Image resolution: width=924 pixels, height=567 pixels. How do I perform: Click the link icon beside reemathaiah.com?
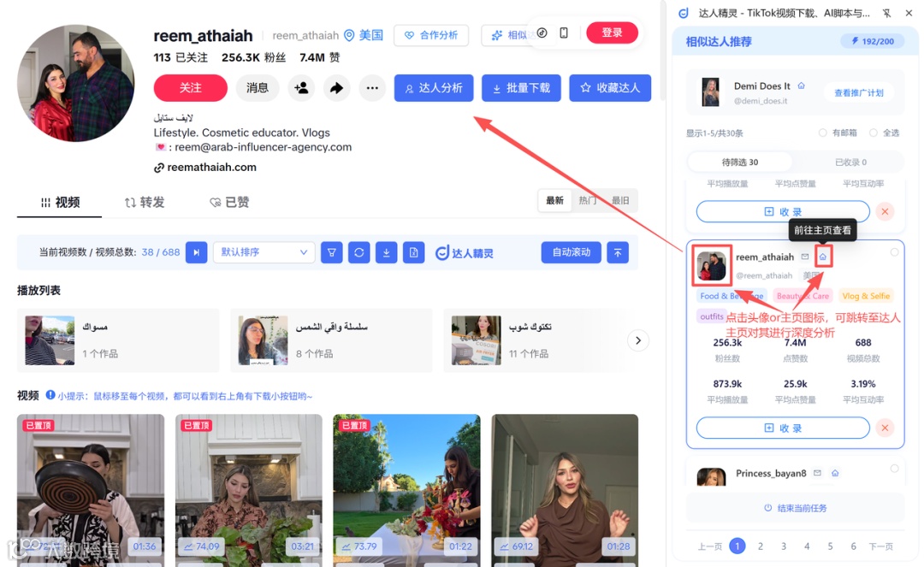(x=158, y=168)
